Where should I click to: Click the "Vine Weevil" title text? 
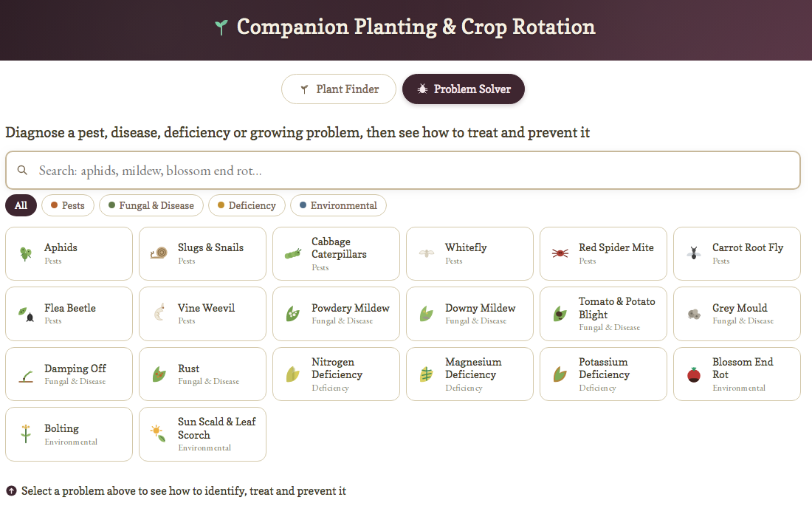[x=206, y=308]
